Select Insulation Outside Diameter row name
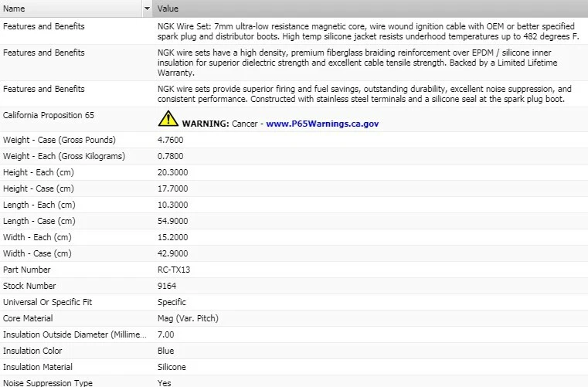This screenshot has height=387, width=588. [x=75, y=334]
